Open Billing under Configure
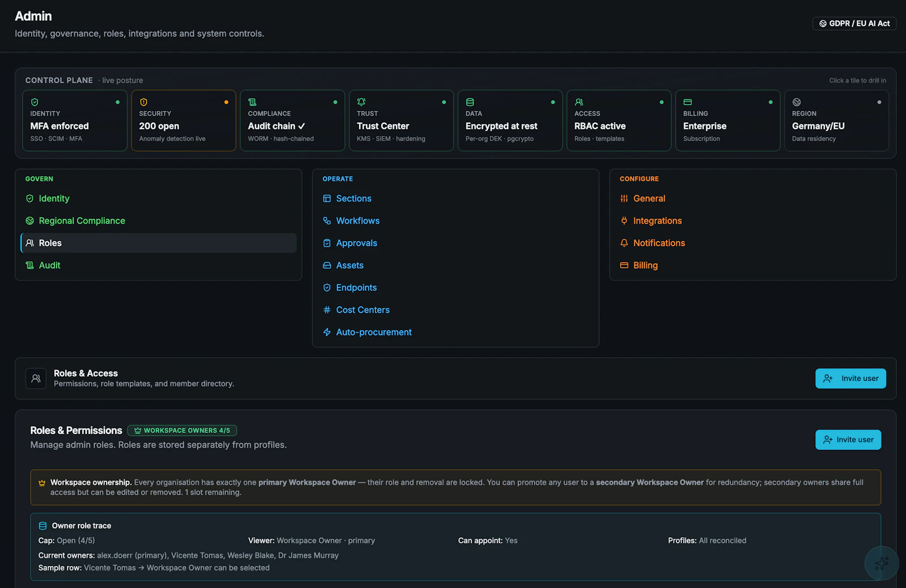The width and height of the screenshot is (906, 588). pyautogui.click(x=753, y=265)
